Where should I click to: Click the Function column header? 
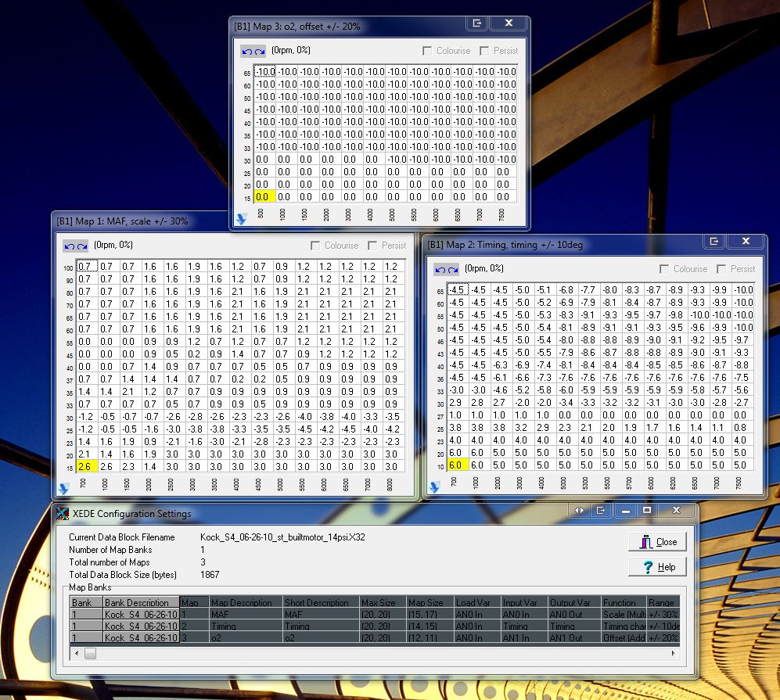[624, 602]
